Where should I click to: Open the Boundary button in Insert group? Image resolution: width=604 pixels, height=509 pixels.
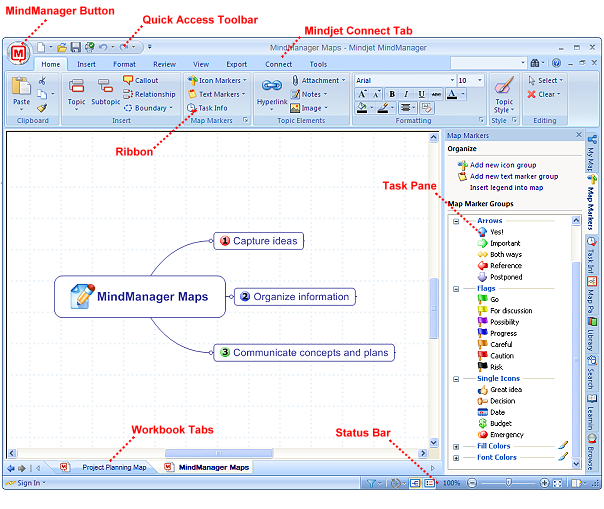148,108
